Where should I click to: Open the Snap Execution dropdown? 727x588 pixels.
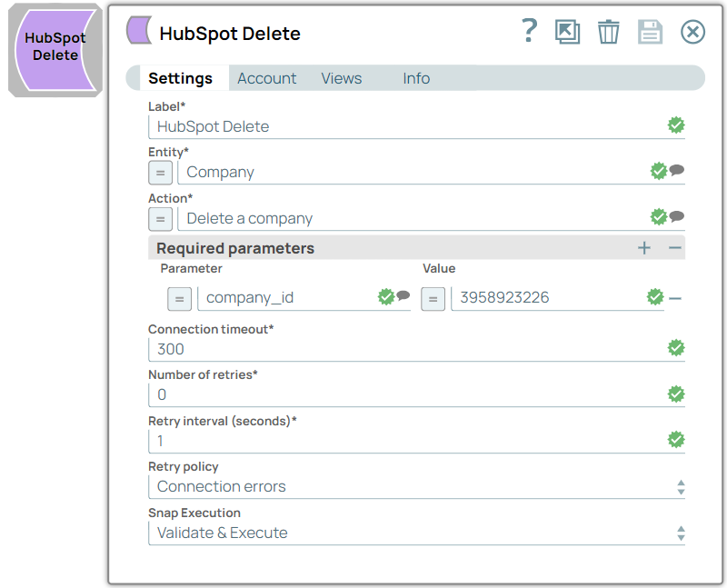point(416,533)
